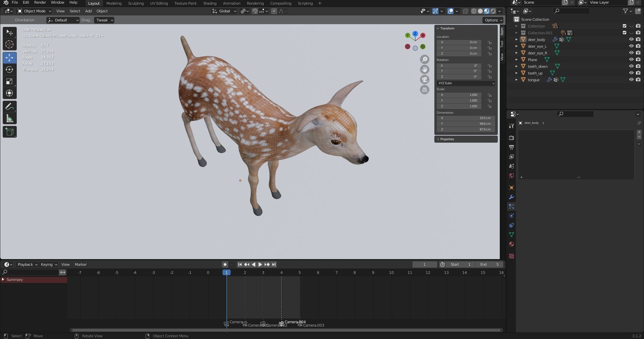Open Output properties tab

[512, 147]
